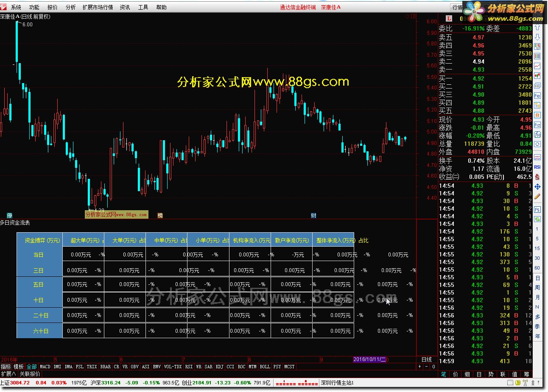Click the '财' marker icon under the chart

pos(313,216)
